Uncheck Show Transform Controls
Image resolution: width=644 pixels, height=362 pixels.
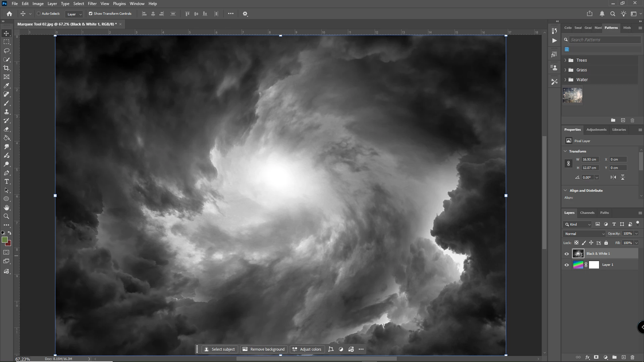91,14
